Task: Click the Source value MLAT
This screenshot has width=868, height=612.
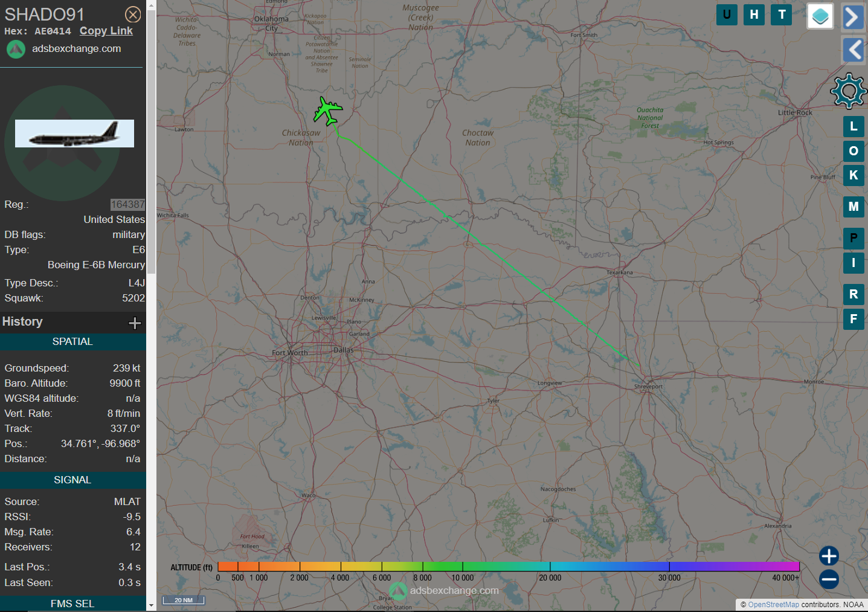Action: tap(127, 502)
